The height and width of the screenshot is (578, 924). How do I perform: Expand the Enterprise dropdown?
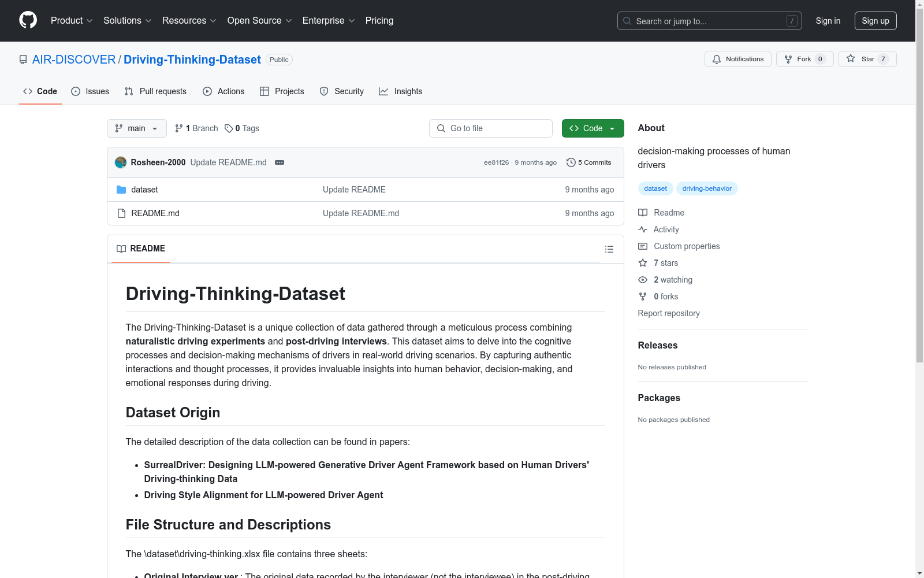pos(329,21)
